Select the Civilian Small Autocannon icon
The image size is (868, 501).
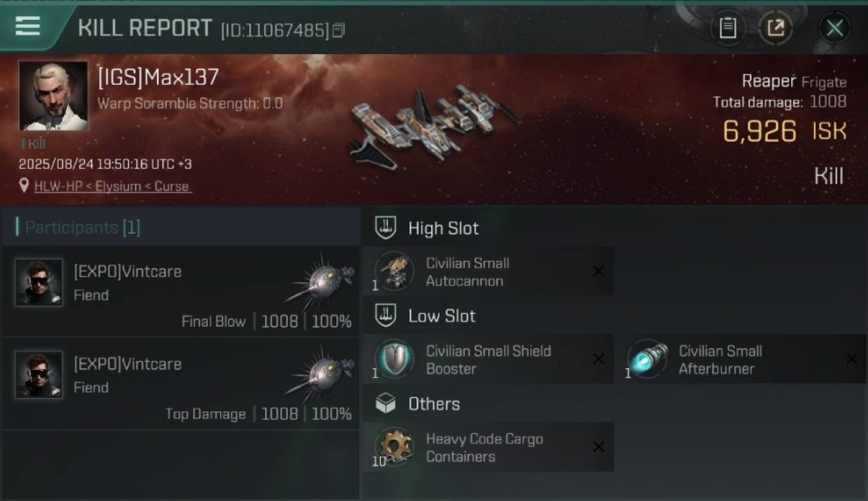(x=394, y=271)
